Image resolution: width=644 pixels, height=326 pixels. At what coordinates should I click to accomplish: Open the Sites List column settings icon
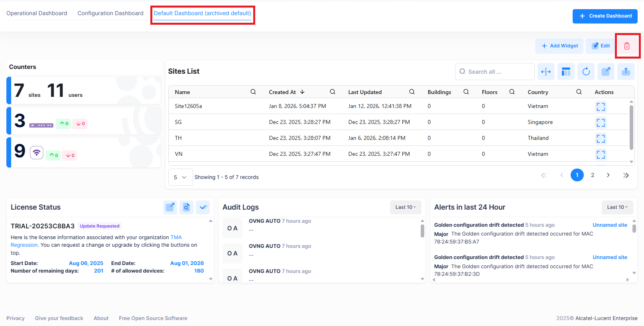(566, 72)
